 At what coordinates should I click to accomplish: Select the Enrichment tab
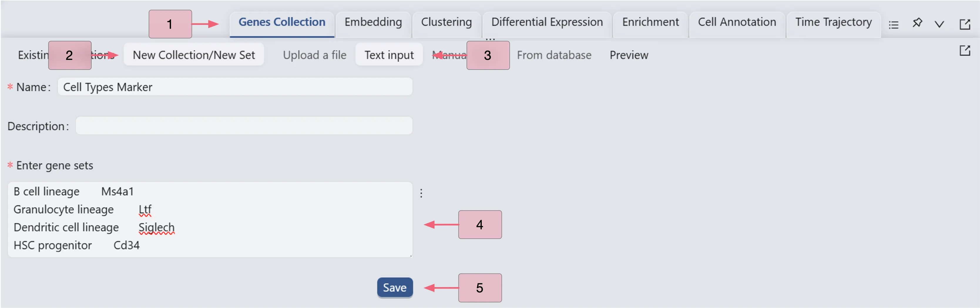coord(650,22)
